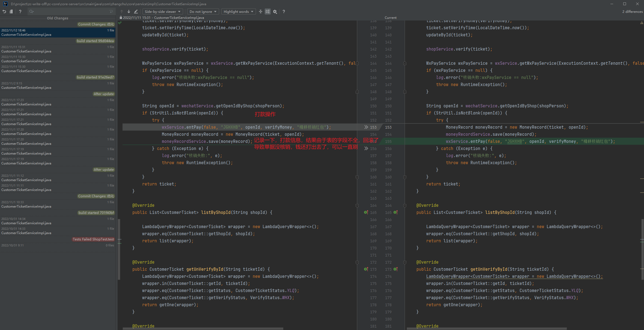
Task: Click the Current label above right pane
Action: 390,17
